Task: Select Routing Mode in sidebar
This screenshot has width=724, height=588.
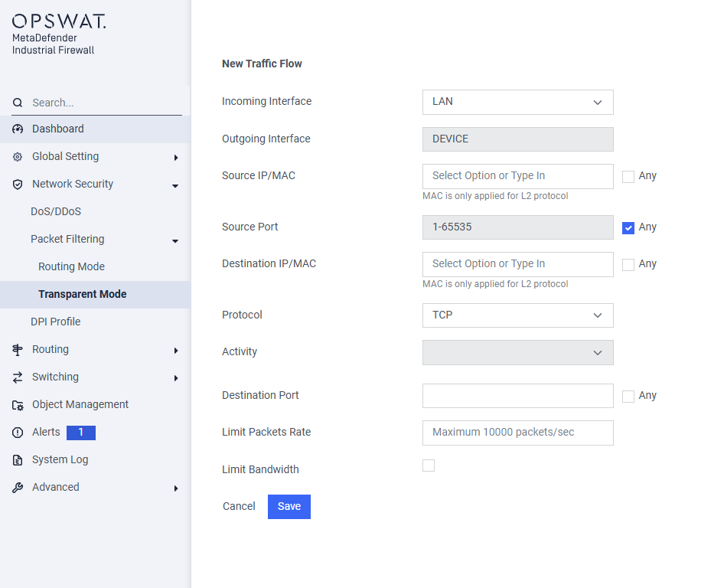Action: pos(72,266)
